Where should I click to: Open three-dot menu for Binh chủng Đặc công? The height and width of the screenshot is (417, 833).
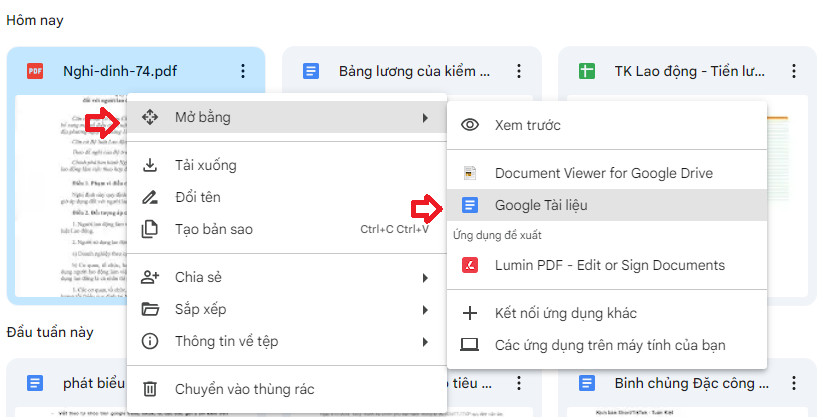794,383
